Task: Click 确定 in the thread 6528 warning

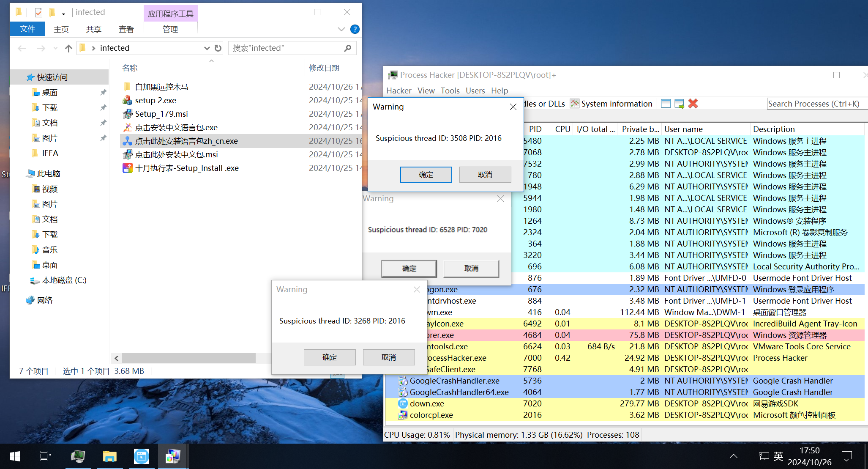Action: point(409,269)
